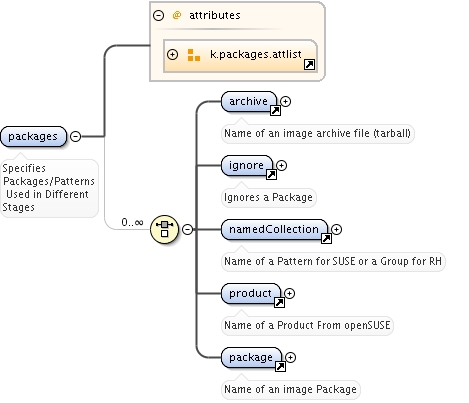The height and width of the screenshot is (403, 469).
Task: Expand the ignore element
Action: pos(281,165)
